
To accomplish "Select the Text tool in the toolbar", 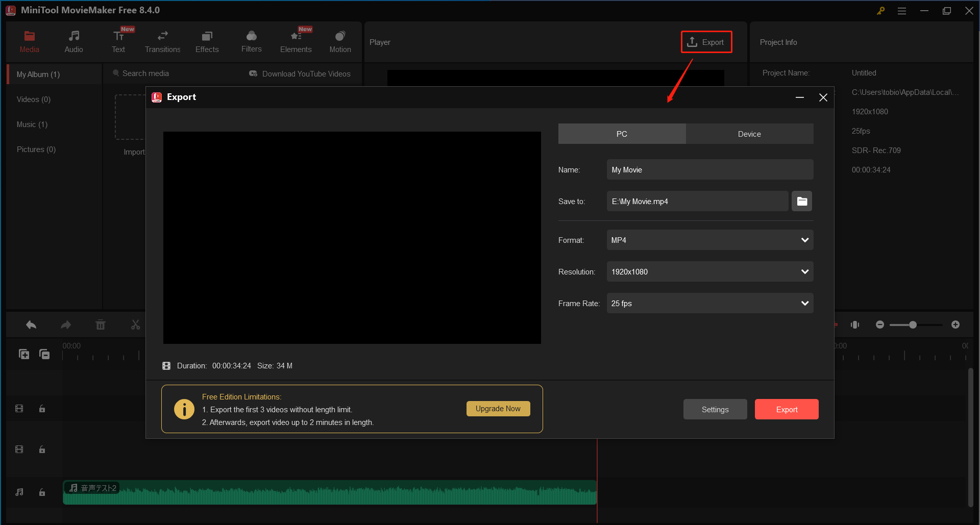I will point(118,41).
